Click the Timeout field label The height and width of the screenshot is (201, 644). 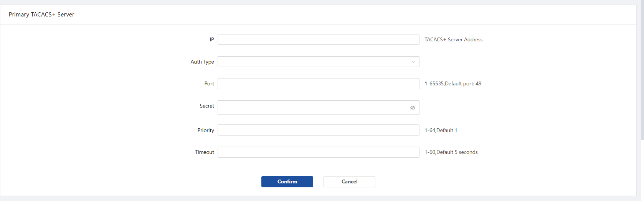tap(205, 152)
